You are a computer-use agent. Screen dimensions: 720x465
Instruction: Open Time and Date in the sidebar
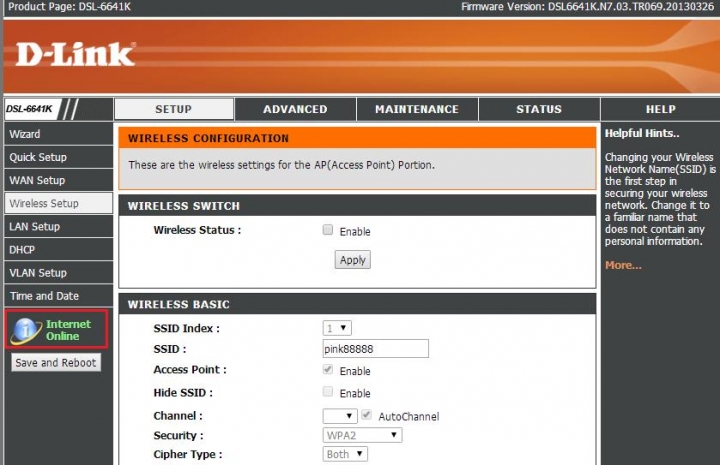58,296
